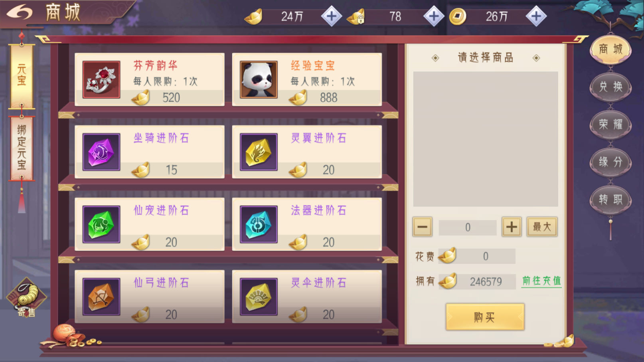Select the 芬芳韵华 ring item icon

[x=101, y=79]
